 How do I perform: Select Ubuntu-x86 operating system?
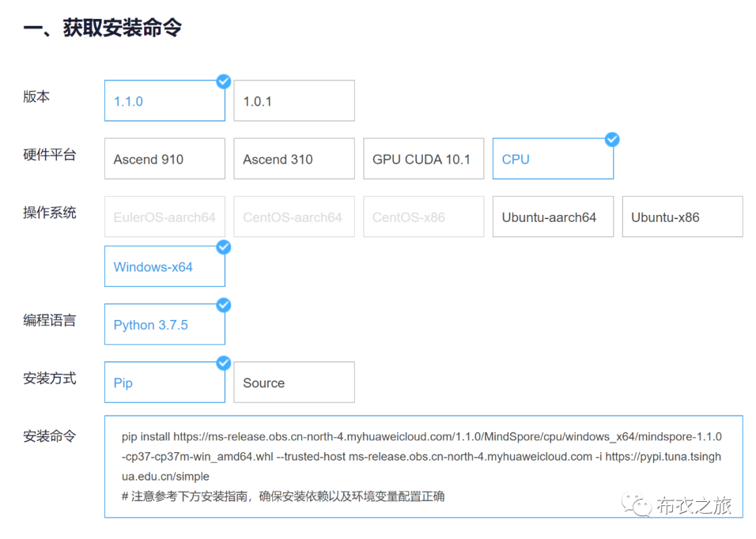(x=682, y=216)
